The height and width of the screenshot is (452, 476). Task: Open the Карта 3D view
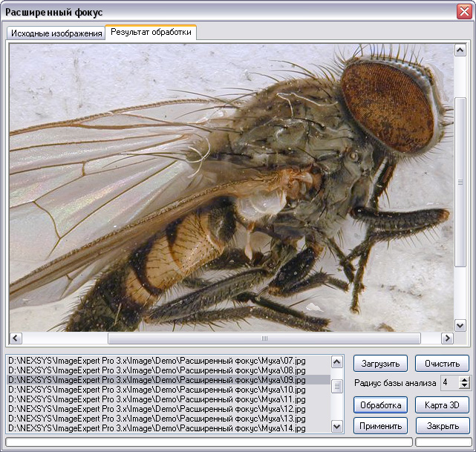point(442,405)
